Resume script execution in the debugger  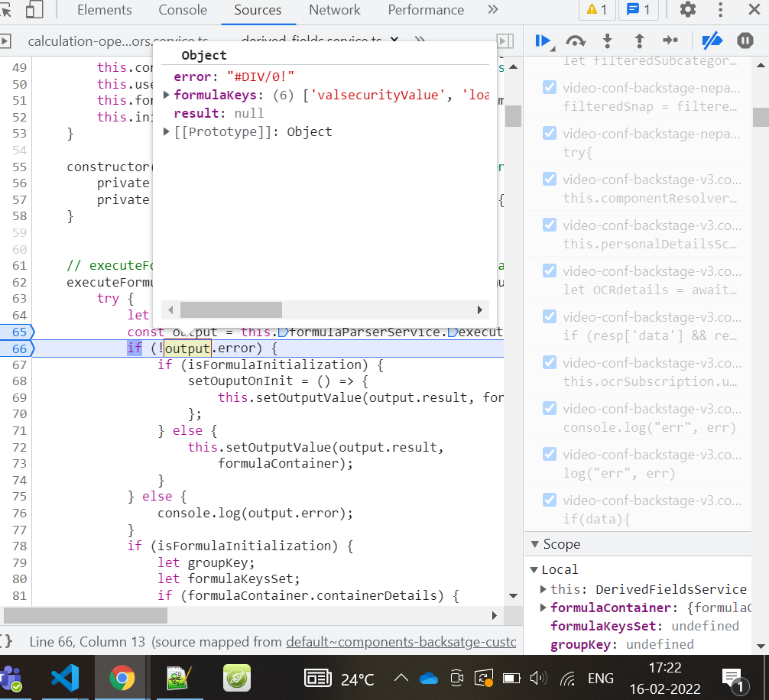pos(543,41)
